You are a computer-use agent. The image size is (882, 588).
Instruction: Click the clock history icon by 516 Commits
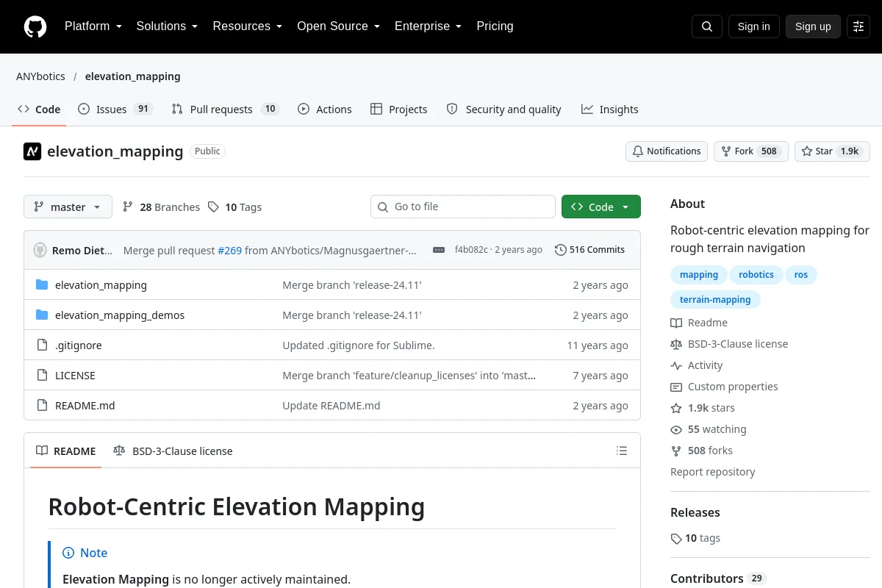coord(561,250)
